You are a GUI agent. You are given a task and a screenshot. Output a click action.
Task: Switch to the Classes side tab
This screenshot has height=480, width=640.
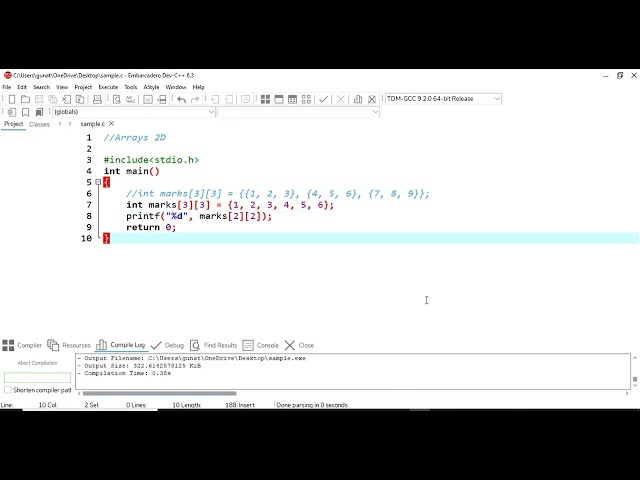tap(39, 124)
